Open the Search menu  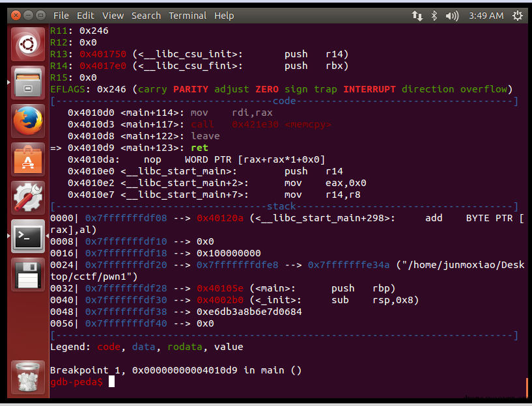coord(147,16)
